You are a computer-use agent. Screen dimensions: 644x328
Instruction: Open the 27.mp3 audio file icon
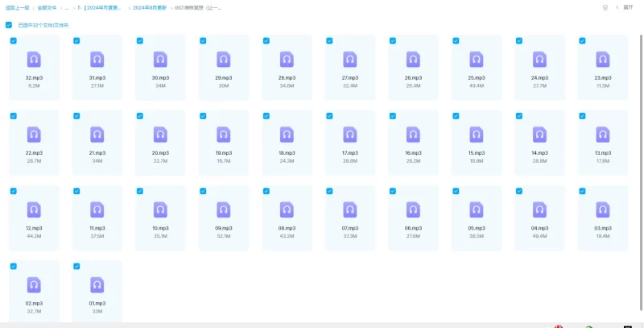tap(349, 60)
